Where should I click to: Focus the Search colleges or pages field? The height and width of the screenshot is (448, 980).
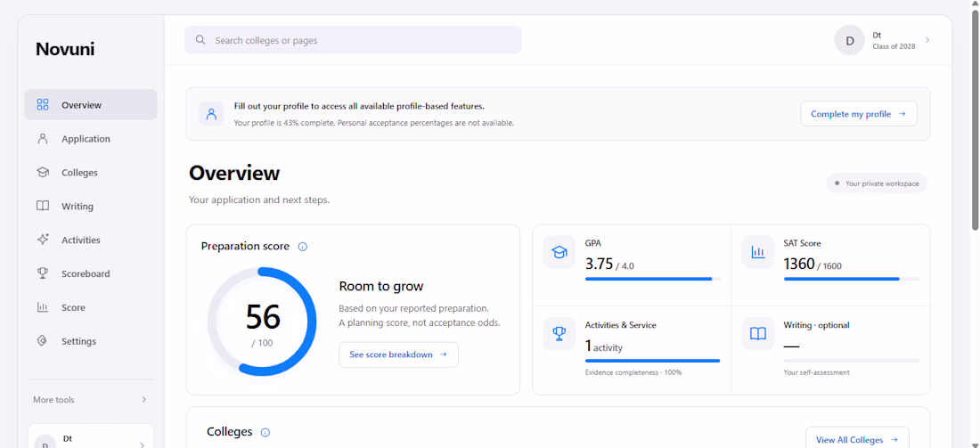353,40
